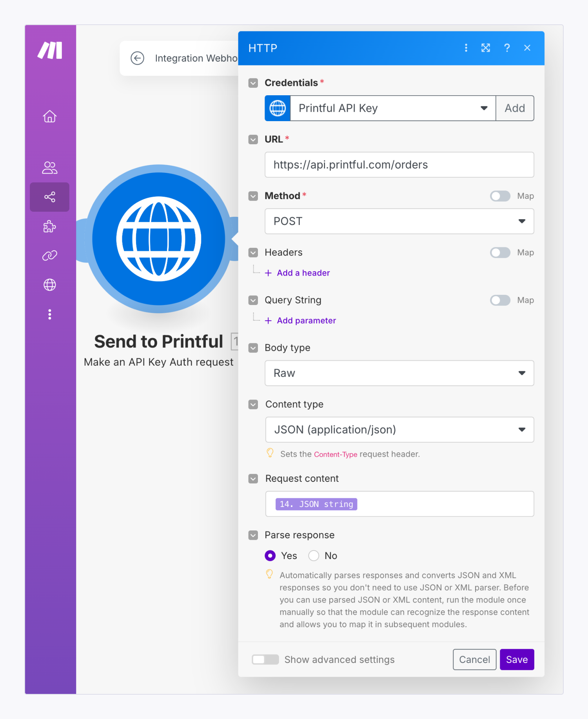Click the plus icon beside Add parameter
This screenshot has width=588, height=719.
(268, 321)
